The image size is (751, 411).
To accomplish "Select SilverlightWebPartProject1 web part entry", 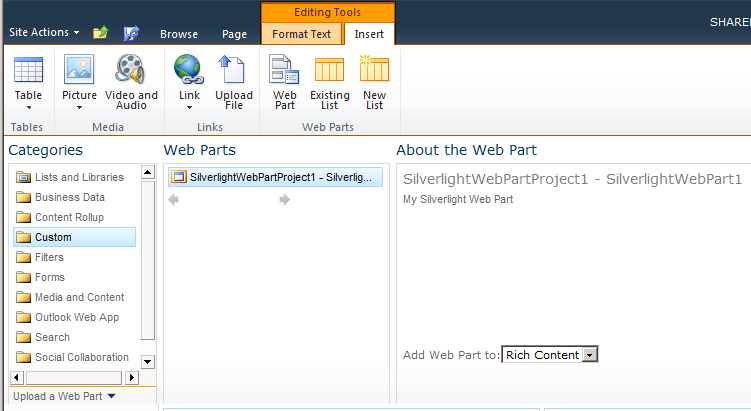I will [x=275, y=177].
